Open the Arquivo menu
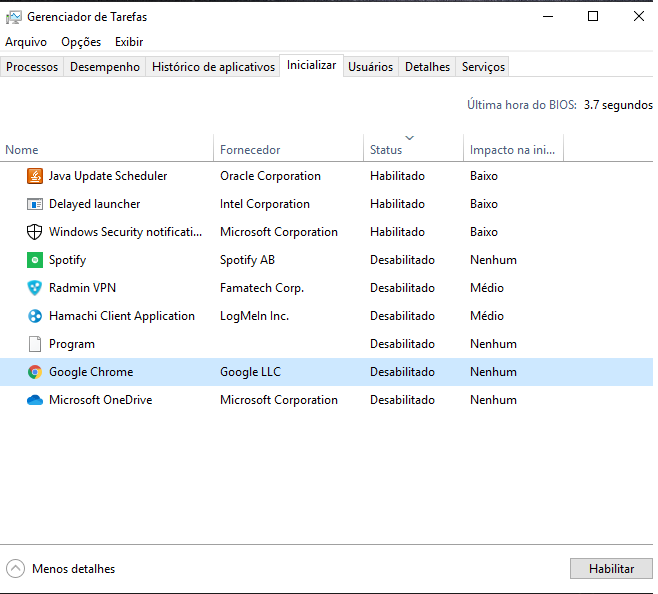This screenshot has width=658, height=594. point(26,42)
